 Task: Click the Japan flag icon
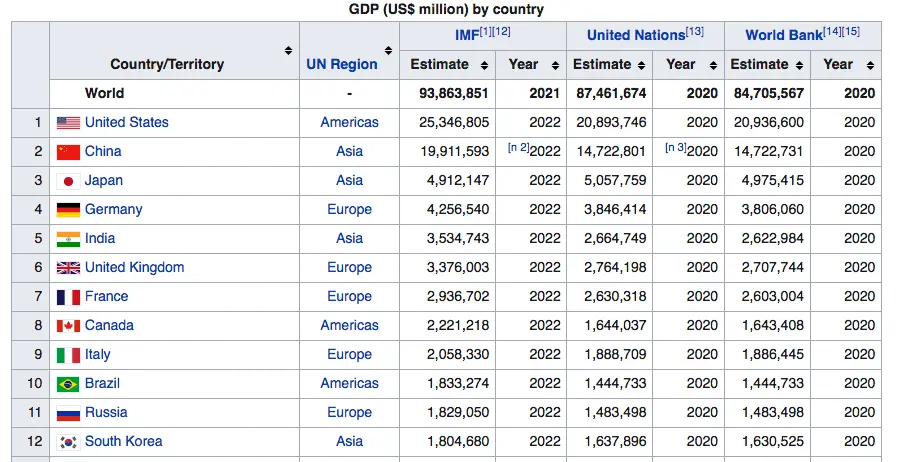tap(68, 181)
